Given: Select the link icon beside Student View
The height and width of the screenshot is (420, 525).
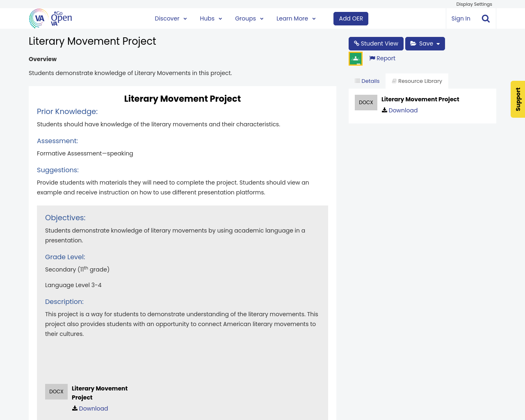Looking at the screenshot, I should tap(356, 43).
